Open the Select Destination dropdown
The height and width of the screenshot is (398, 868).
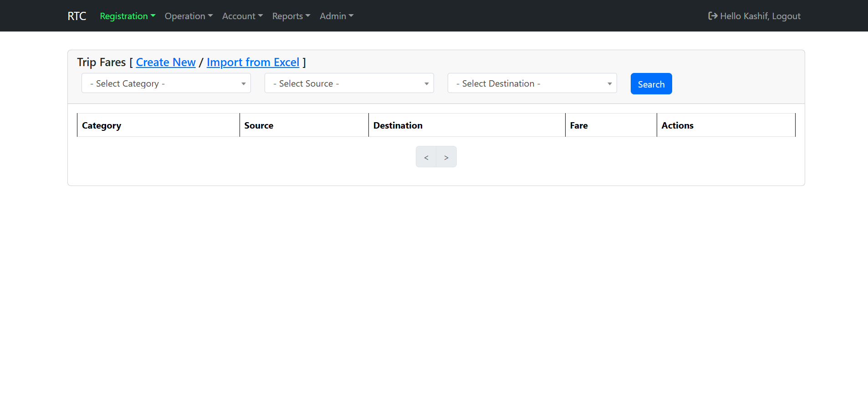[x=532, y=83]
